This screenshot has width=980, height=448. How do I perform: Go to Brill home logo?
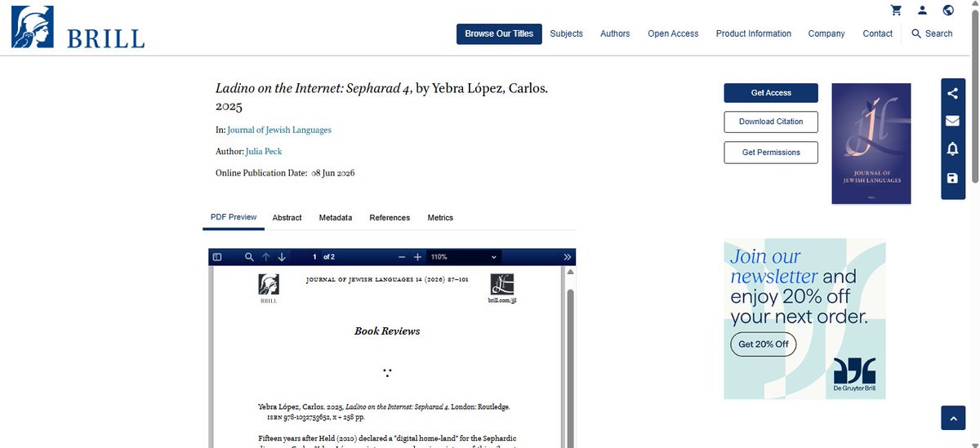click(78, 28)
